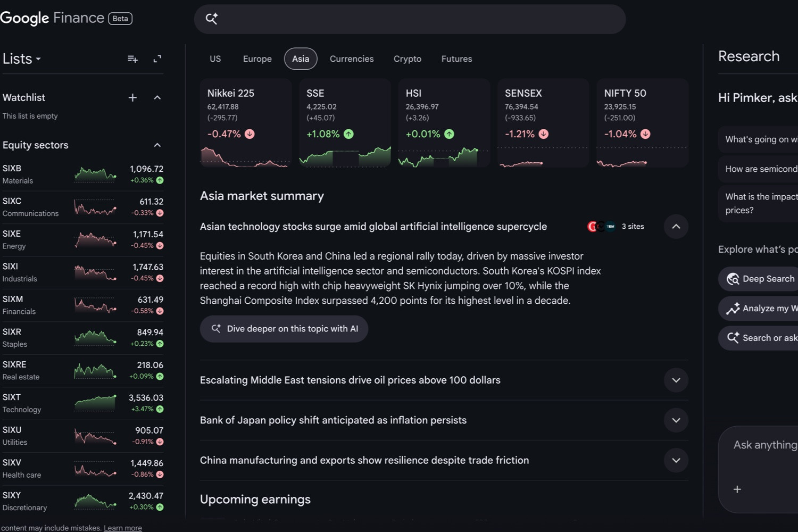This screenshot has height=532, width=798.
Task: Click the Asia market summary heading
Action: point(262,196)
